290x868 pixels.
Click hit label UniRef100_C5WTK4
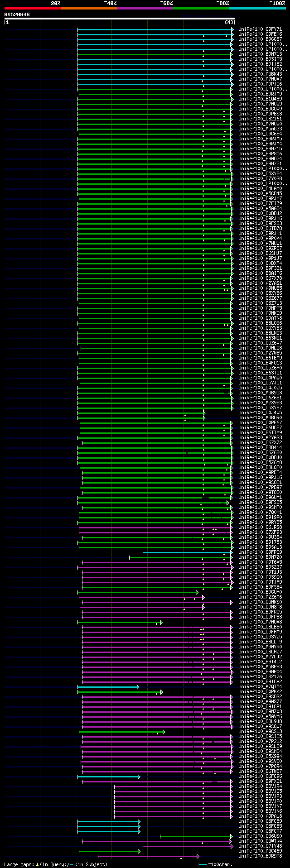260,841
